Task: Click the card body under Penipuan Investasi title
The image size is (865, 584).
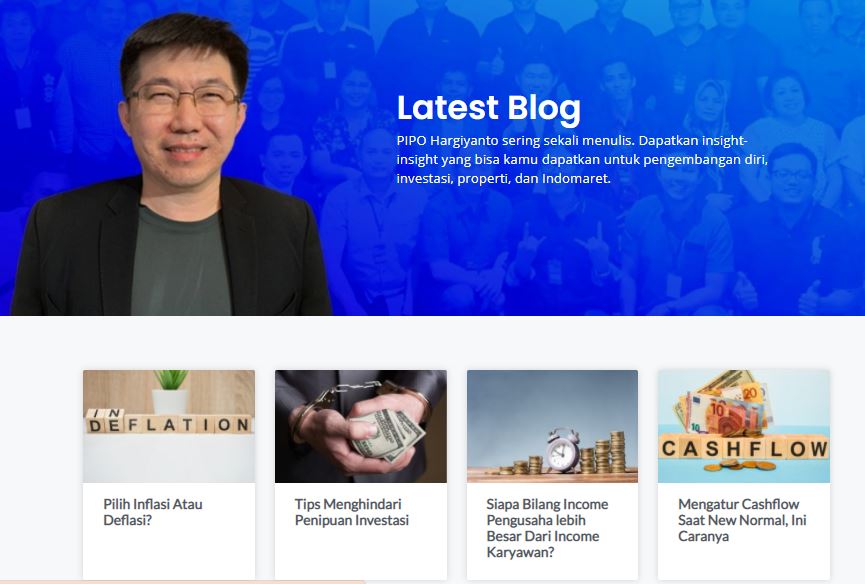Action: click(x=361, y=554)
